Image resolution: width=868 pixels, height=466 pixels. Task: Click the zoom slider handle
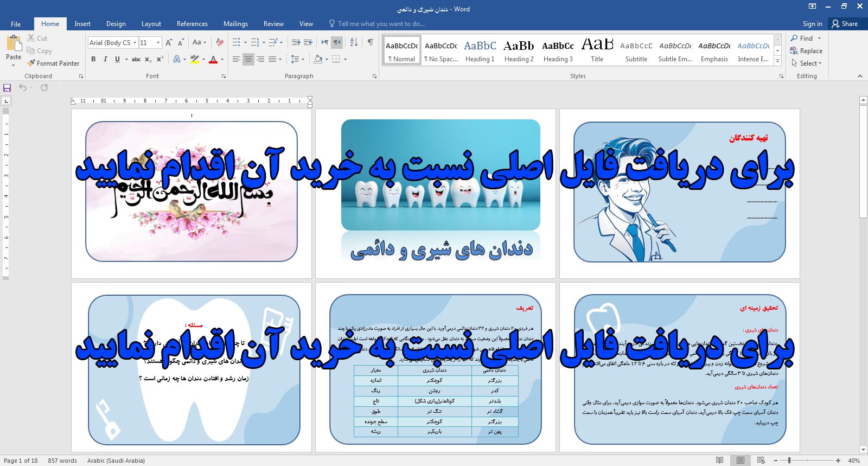pos(789,461)
